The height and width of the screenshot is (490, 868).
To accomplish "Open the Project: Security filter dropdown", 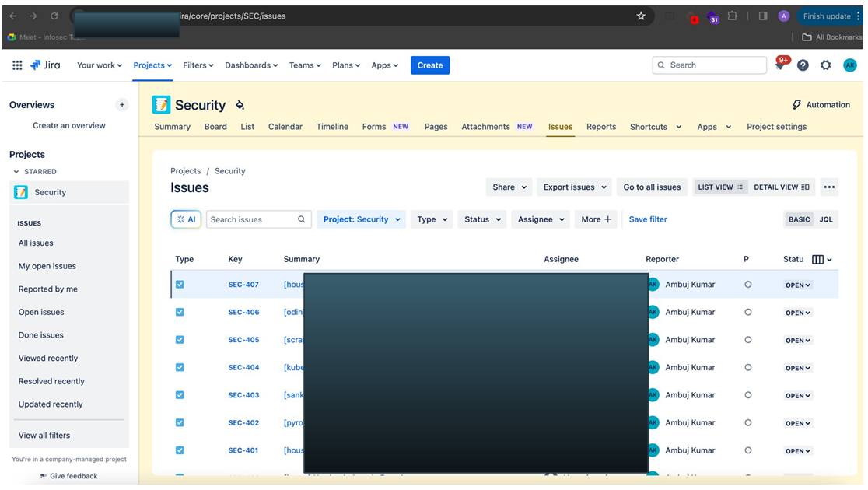I will pos(361,219).
